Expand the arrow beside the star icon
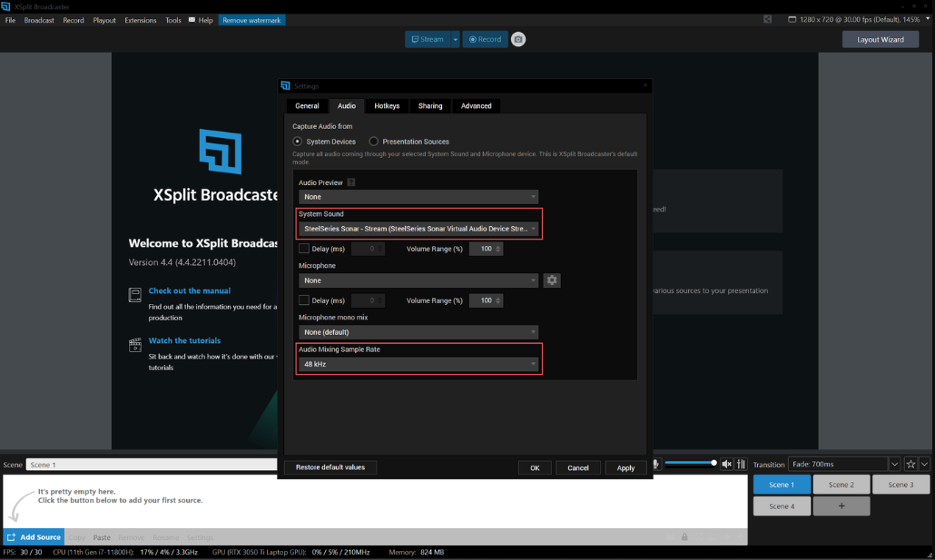Image resolution: width=935 pixels, height=560 pixels. click(x=924, y=464)
